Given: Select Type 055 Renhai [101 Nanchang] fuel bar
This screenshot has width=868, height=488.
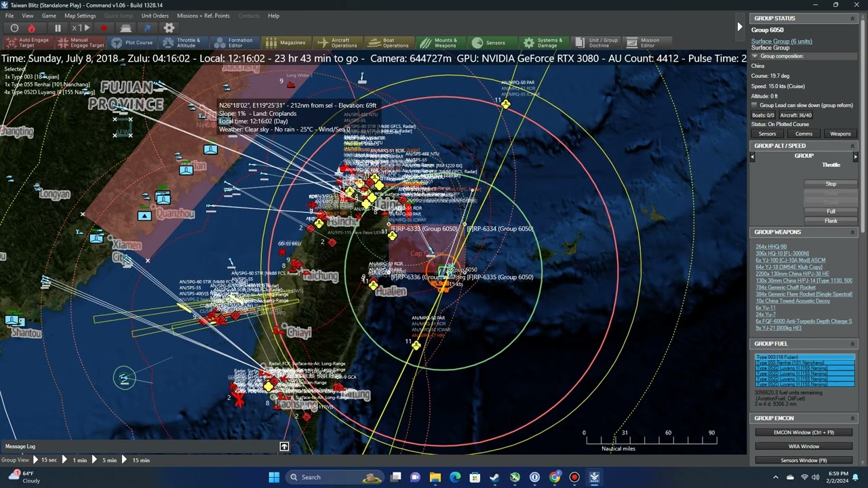Looking at the screenshot, I should pyautogui.click(x=805, y=363).
